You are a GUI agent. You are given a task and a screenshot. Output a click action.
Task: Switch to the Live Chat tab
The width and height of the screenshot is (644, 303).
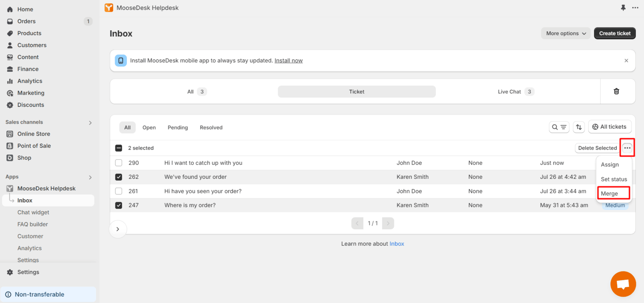[x=516, y=92]
